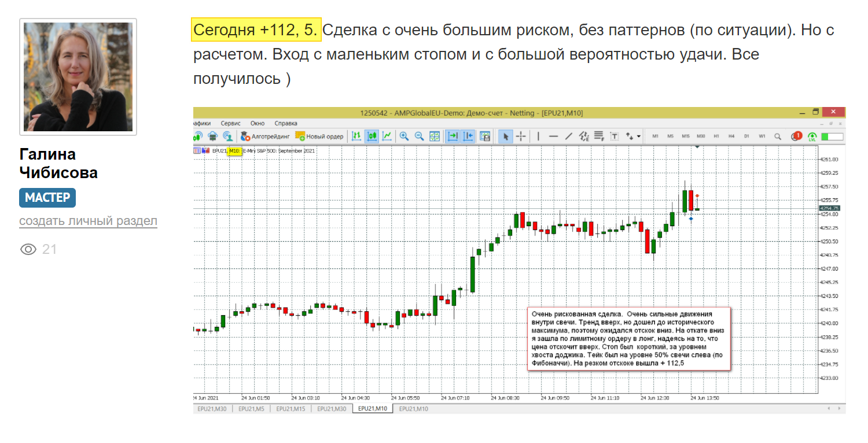
Task: Zoom out the chart with magnifier minus
Action: [419, 136]
